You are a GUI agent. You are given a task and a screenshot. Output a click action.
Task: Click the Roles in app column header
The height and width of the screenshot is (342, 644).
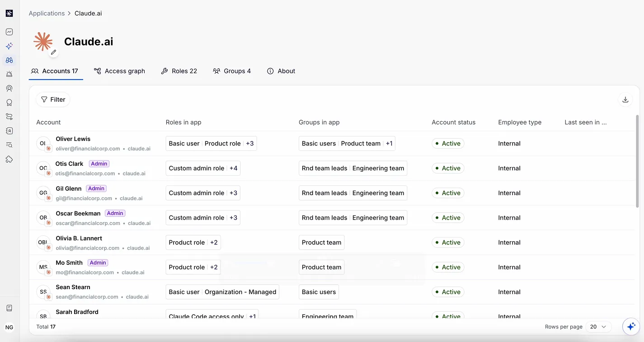(x=183, y=122)
